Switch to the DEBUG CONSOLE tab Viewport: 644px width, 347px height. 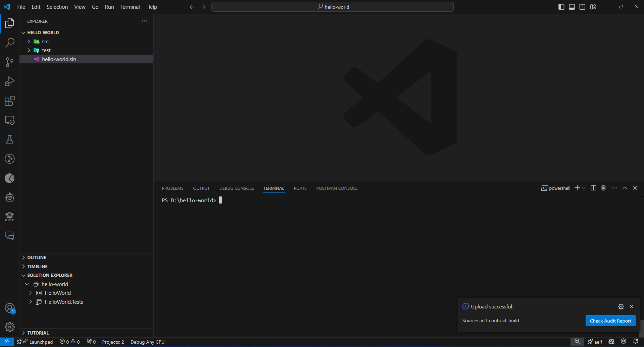pos(237,188)
